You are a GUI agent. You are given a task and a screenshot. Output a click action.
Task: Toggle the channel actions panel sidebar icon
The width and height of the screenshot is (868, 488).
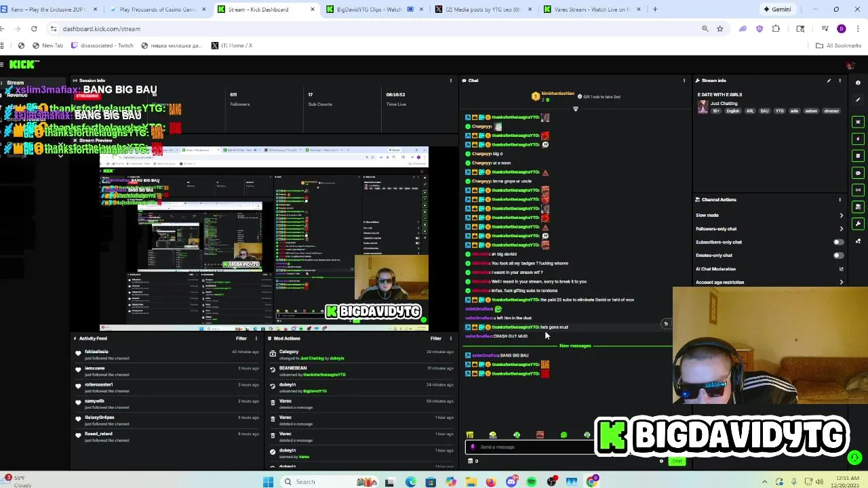click(x=858, y=207)
